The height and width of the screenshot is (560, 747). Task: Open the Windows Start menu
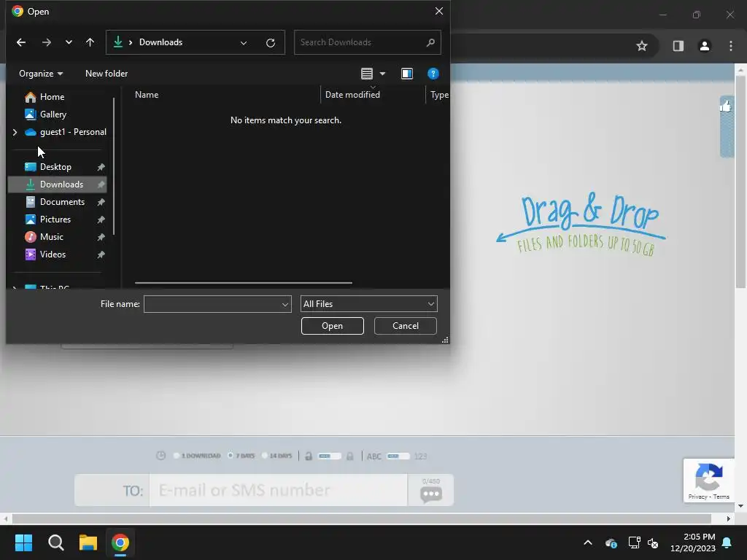[x=23, y=542]
